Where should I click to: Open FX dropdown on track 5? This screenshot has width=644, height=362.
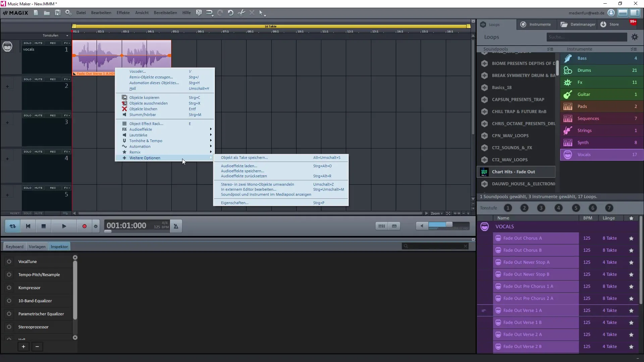67,188
